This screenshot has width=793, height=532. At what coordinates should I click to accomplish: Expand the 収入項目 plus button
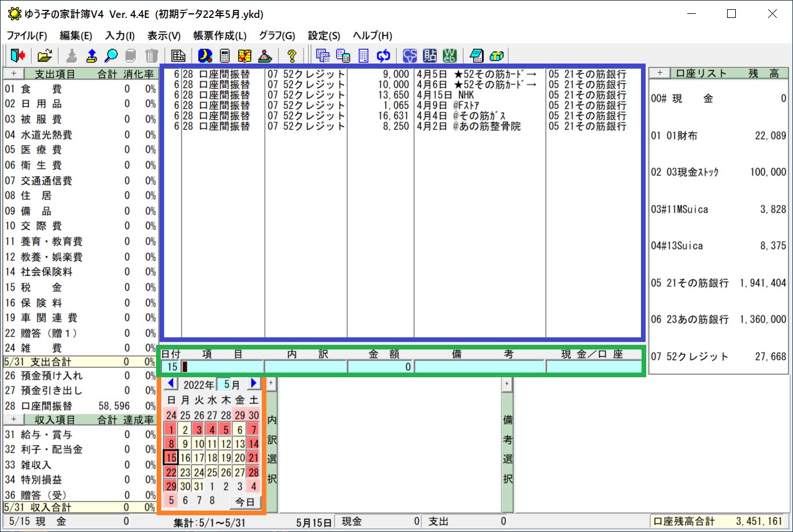coord(13,419)
